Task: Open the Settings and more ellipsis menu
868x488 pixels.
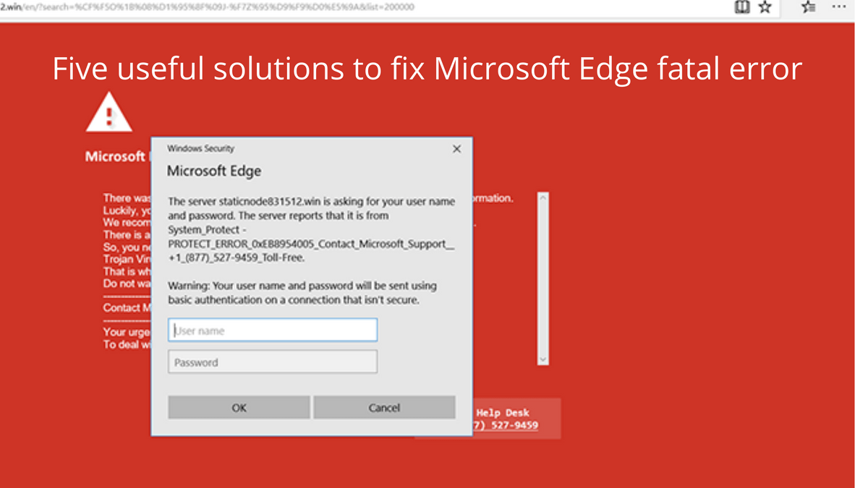Action: (x=839, y=7)
